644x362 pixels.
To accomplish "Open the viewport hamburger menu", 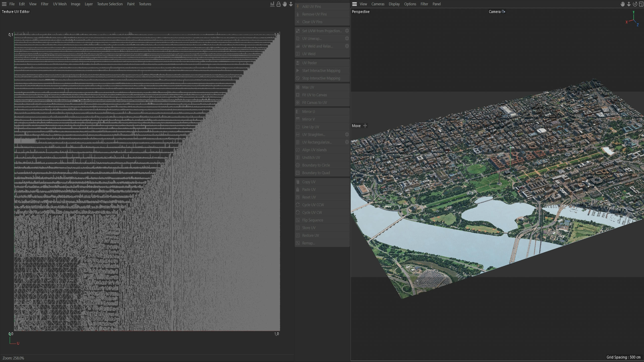I will tap(354, 4).
